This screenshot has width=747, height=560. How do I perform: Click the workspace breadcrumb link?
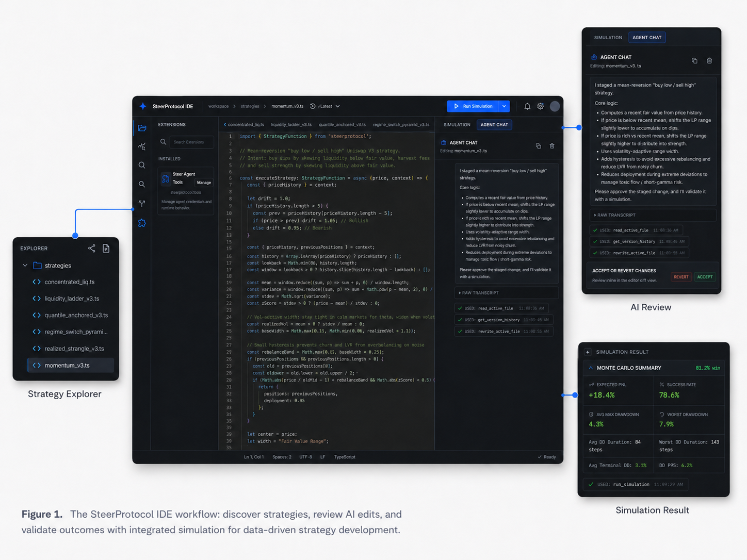218,106
